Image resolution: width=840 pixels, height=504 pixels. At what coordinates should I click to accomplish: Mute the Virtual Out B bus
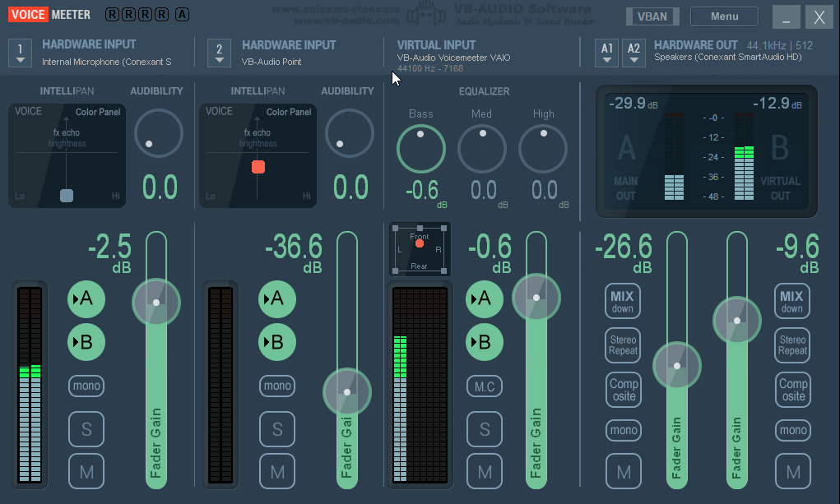click(x=793, y=471)
